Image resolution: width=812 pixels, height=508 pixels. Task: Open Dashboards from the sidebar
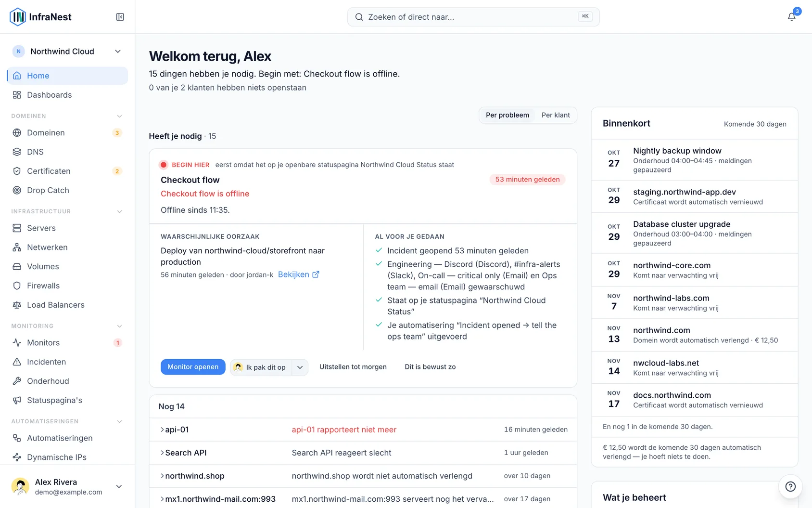click(67, 95)
